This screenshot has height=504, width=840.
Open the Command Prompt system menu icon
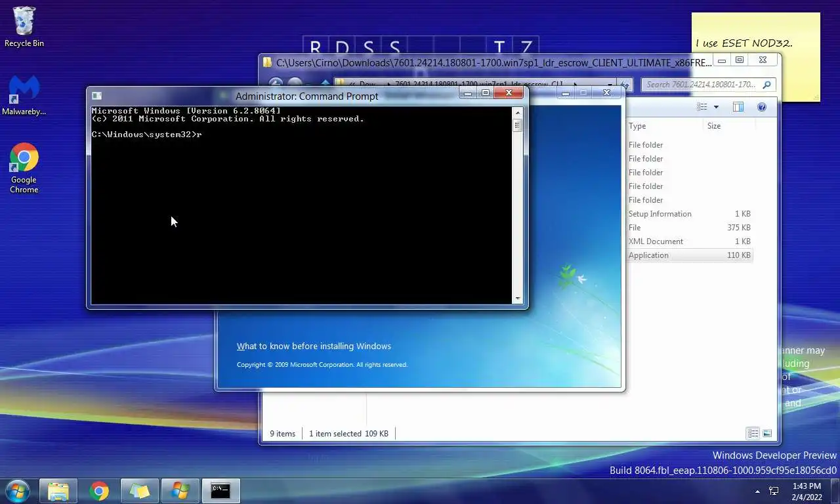tap(96, 96)
